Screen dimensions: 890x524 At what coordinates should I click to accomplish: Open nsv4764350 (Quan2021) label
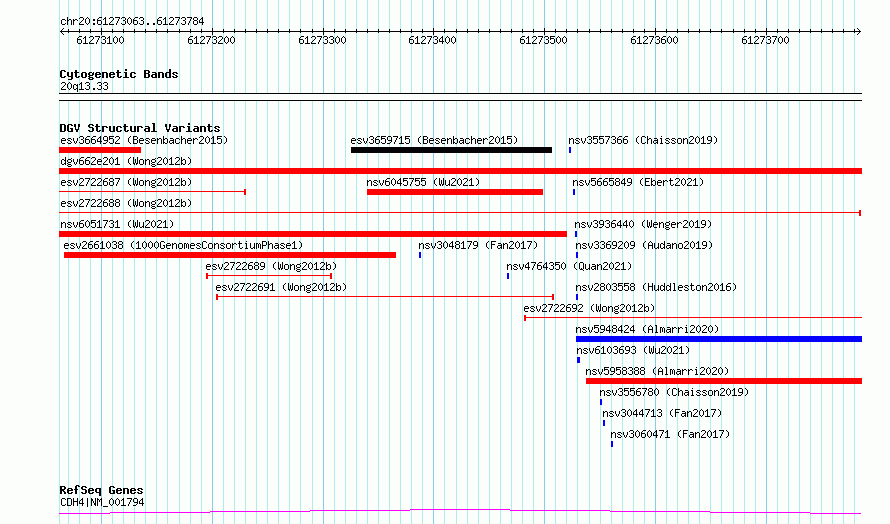tap(569, 266)
